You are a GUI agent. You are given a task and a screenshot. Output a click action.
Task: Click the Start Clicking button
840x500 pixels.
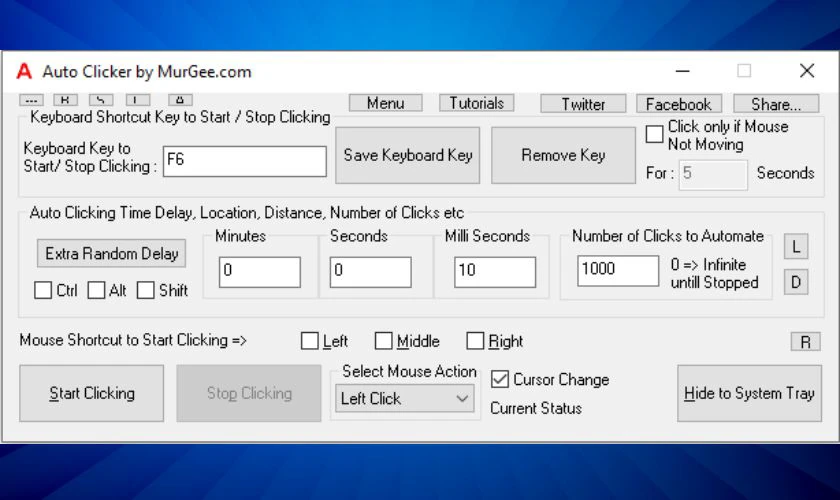coord(92,393)
